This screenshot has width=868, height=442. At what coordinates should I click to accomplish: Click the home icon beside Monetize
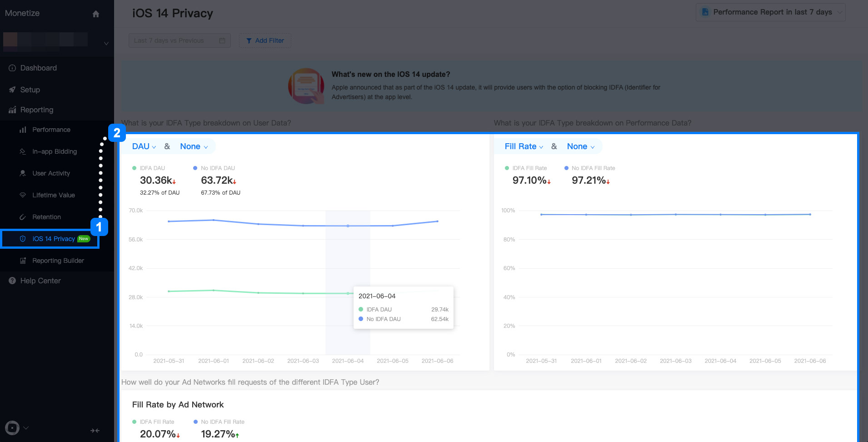tap(96, 14)
